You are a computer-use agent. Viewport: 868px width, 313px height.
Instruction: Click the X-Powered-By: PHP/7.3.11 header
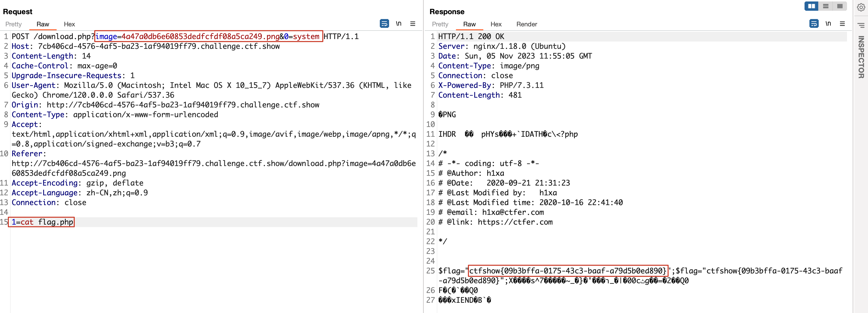[491, 85]
